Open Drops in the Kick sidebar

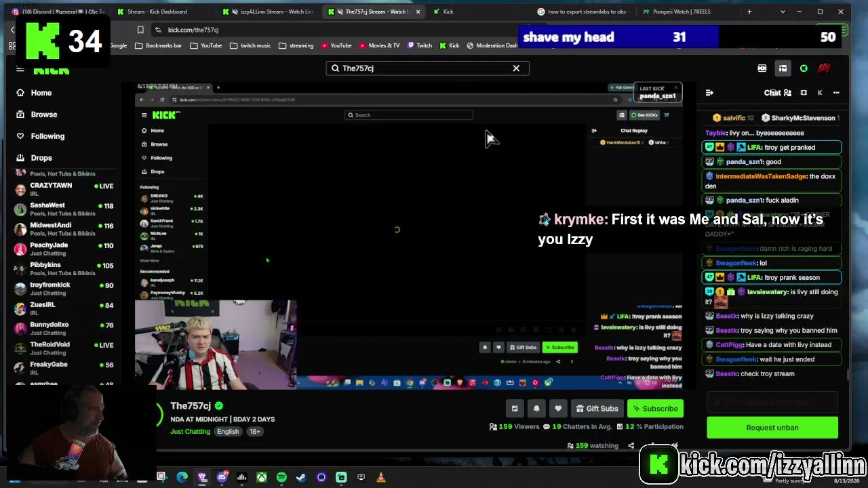click(41, 158)
